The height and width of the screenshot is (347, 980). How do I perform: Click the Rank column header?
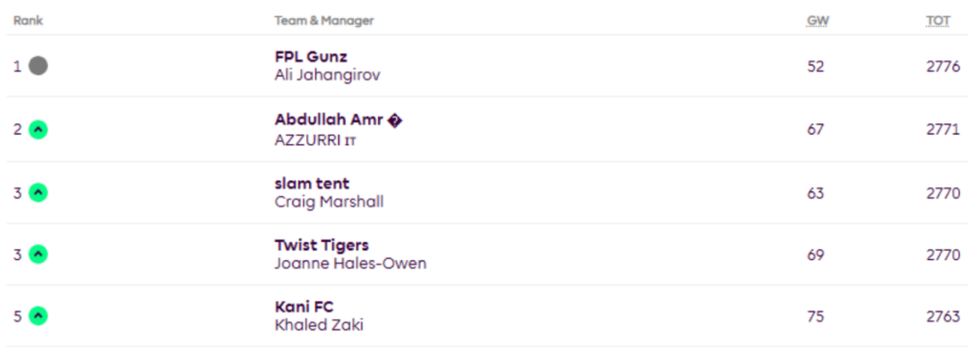(28, 21)
